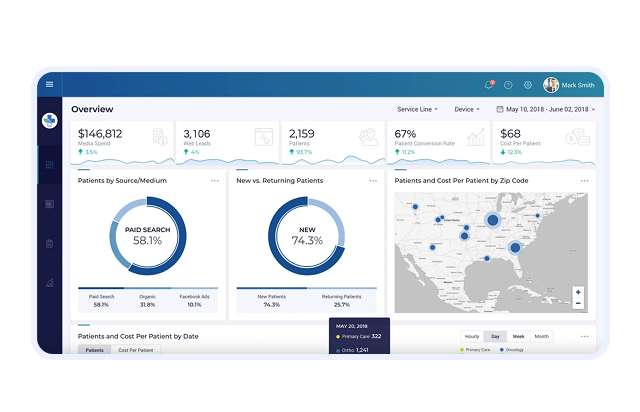Click the map zoom out minus button
This screenshot has height=412, width=640.
click(578, 305)
